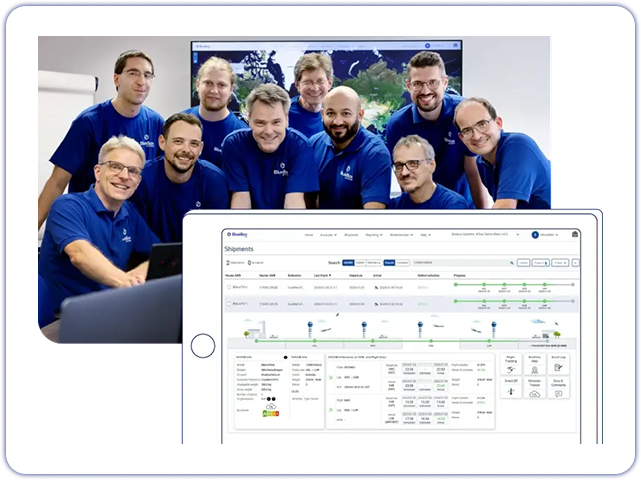
Task: Open the Flight Tracking tile
Action: point(510,366)
